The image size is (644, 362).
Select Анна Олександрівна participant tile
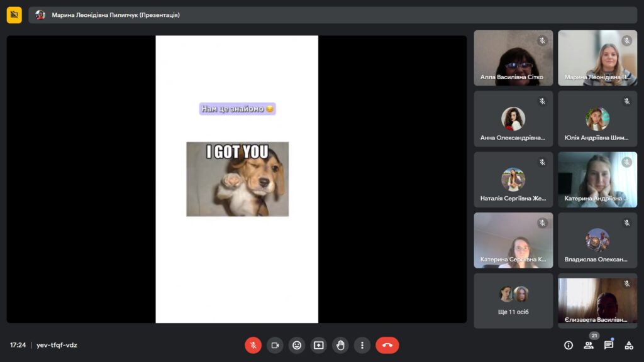(513, 119)
